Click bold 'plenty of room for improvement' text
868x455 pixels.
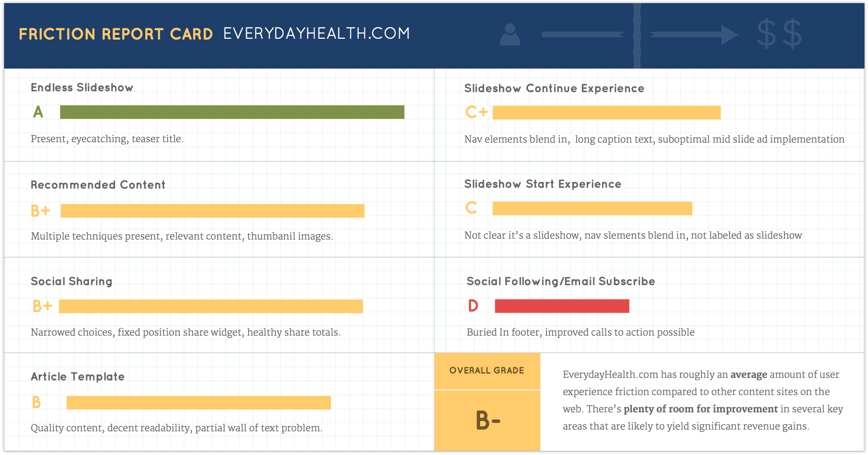(x=701, y=409)
